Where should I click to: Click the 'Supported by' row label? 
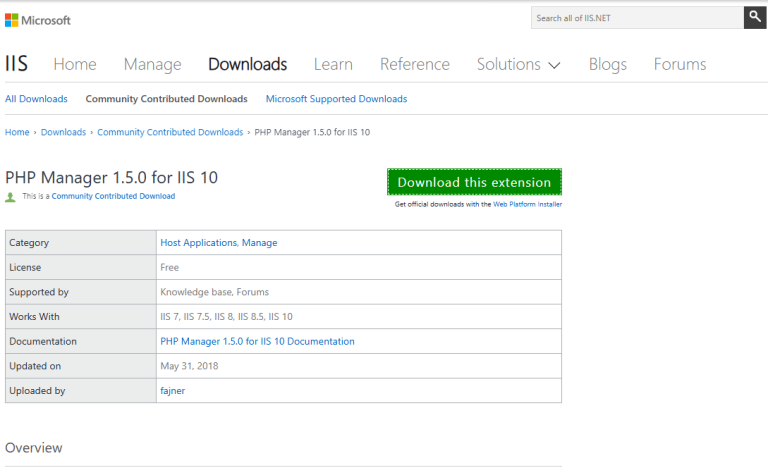39,292
